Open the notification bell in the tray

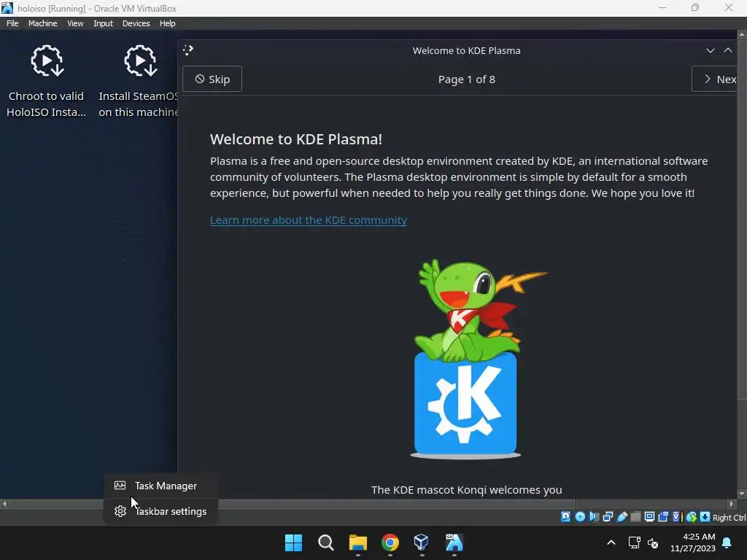[727, 542]
